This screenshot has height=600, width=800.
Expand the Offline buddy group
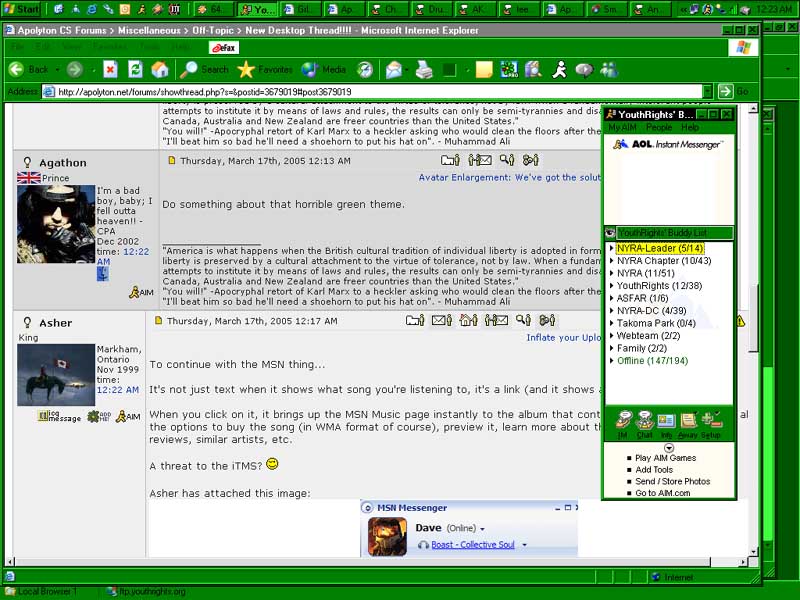[x=613, y=361]
